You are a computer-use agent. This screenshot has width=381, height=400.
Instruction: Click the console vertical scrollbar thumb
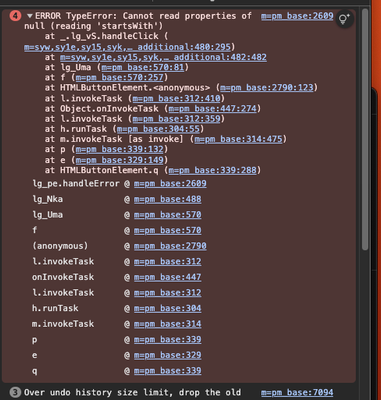(x=365, y=129)
